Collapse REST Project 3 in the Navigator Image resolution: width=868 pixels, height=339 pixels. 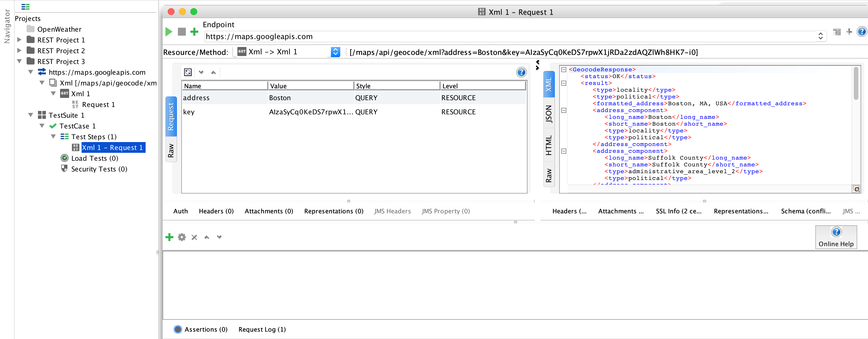pyautogui.click(x=20, y=61)
